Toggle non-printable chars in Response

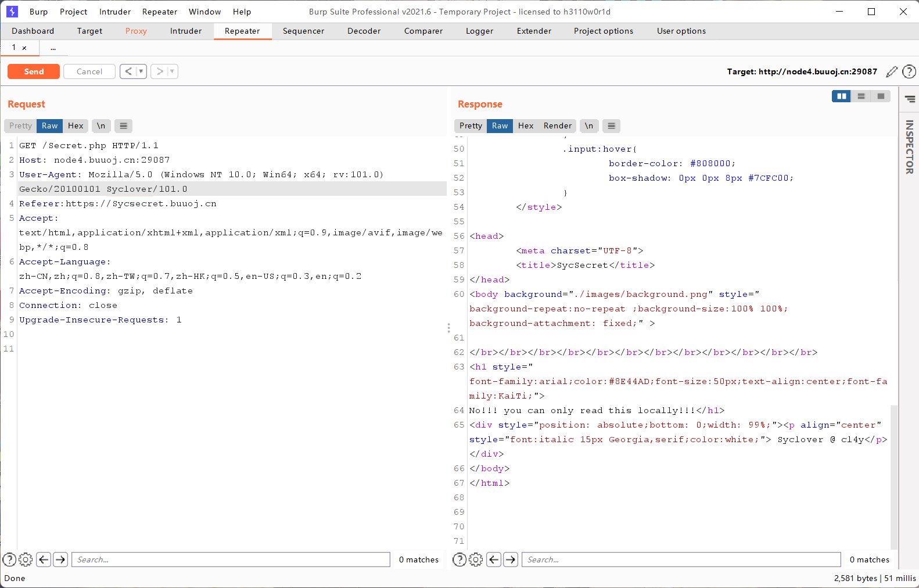[589, 126]
